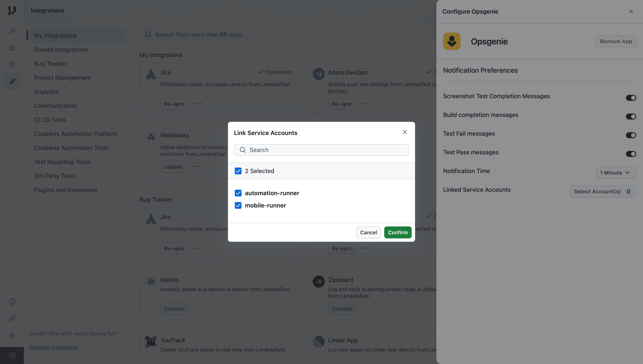Click the Opsgenie app icon in config panel

coord(452,41)
